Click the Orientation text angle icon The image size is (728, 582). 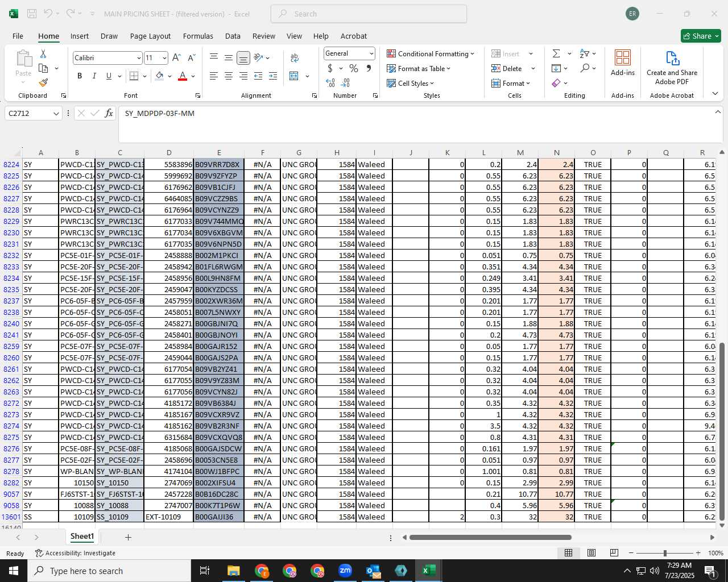click(259, 57)
